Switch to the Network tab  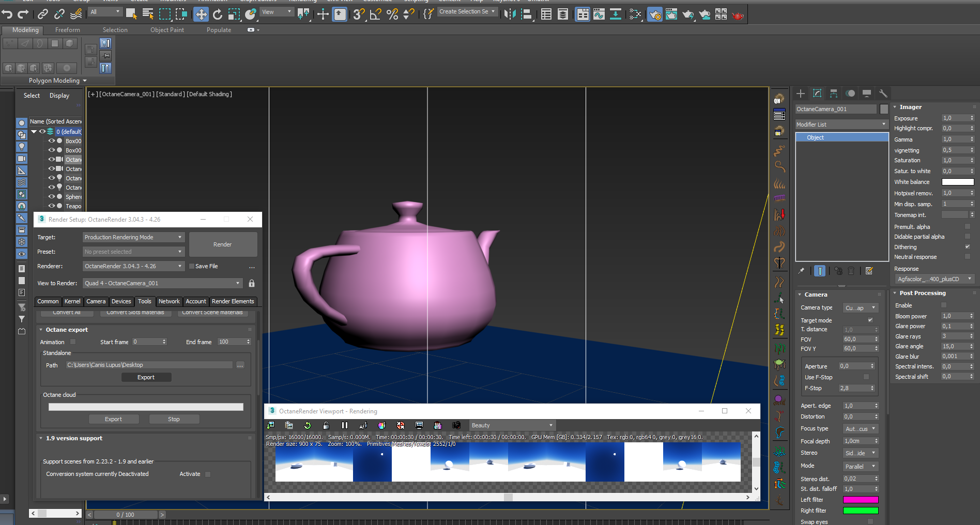pos(169,301)
